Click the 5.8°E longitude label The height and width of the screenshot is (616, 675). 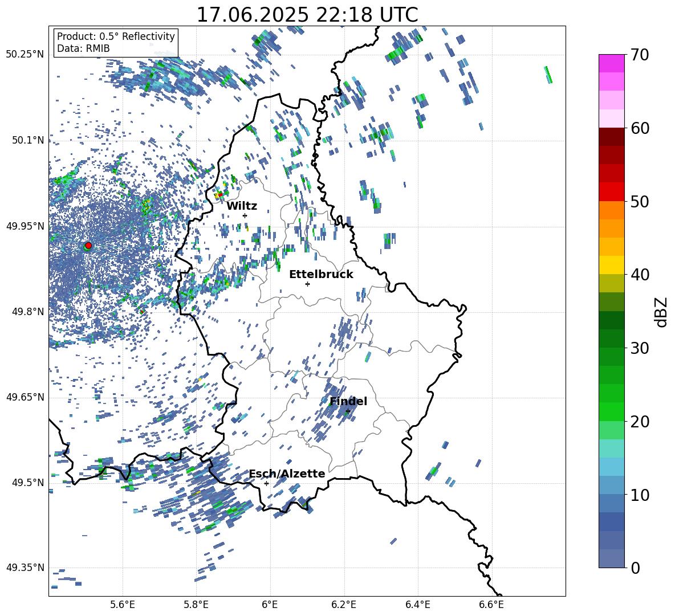[196, 605]
